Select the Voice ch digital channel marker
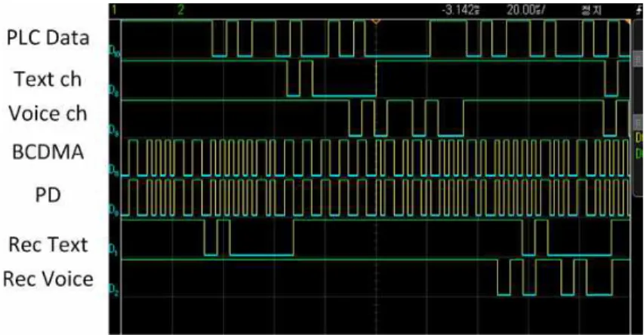The height and width of the screenshot is (335, 644). [114, 130]
